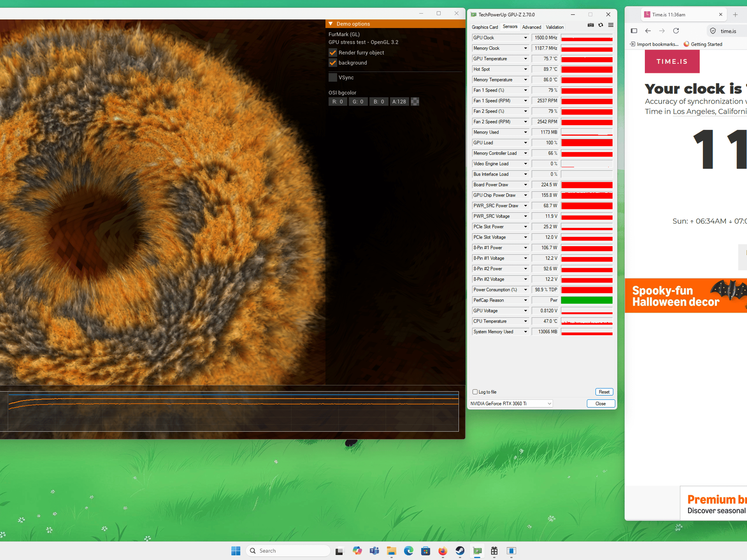The height and width of the screenshot is (560, 747).
Task: Click the PerfCap Reason green graph bar
Action: click(x=587, y=300)
